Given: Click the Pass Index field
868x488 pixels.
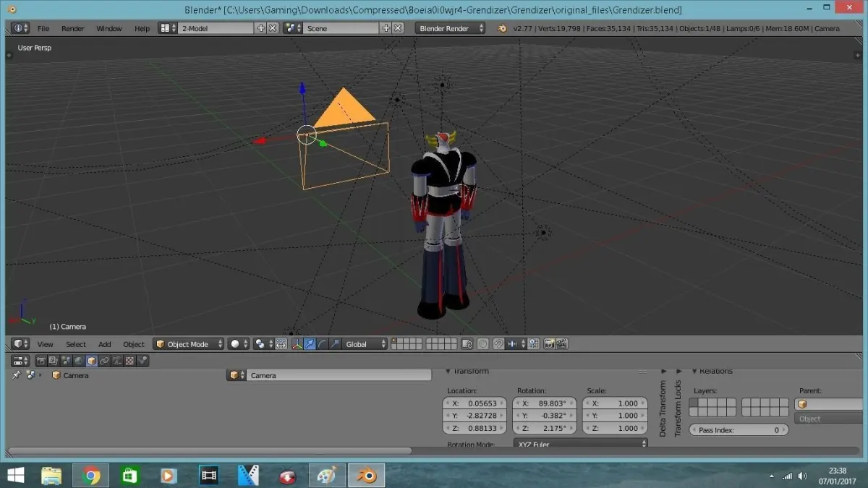Looking at the screenshot, I should (x=739, y=429).
